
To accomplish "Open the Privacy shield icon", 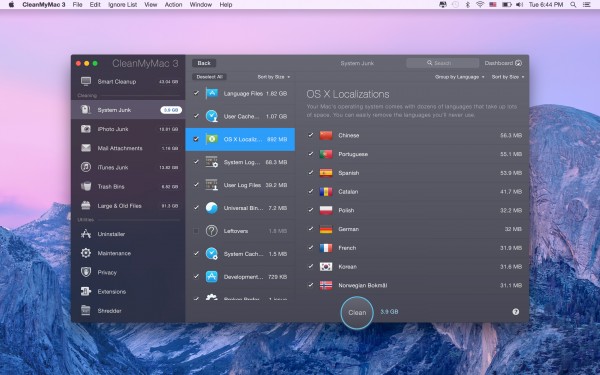I will click(86, 272).
